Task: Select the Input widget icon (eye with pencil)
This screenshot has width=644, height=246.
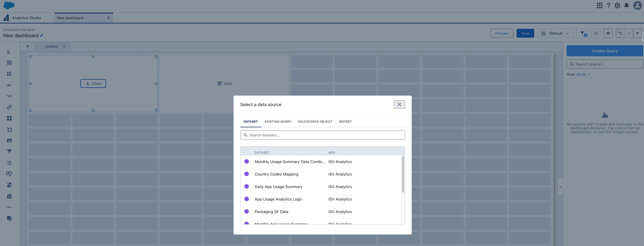Action: point(9,174)
